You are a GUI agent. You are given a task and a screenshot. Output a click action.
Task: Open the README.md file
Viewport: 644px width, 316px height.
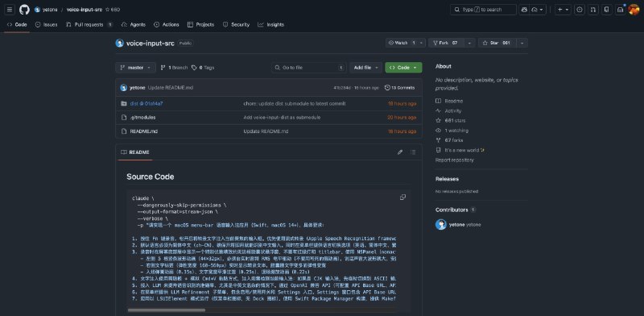click(x=144, y=131)
